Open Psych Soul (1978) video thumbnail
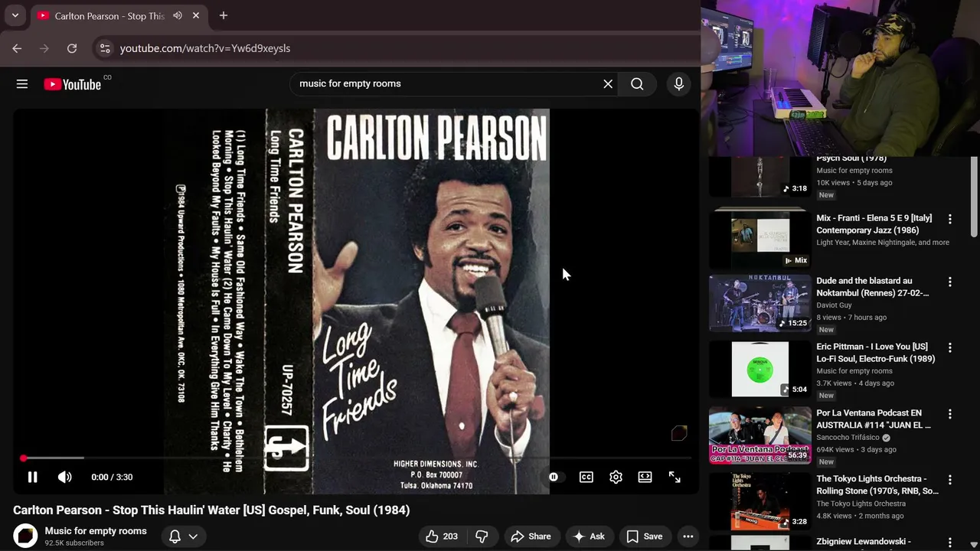 click(759, 177)
